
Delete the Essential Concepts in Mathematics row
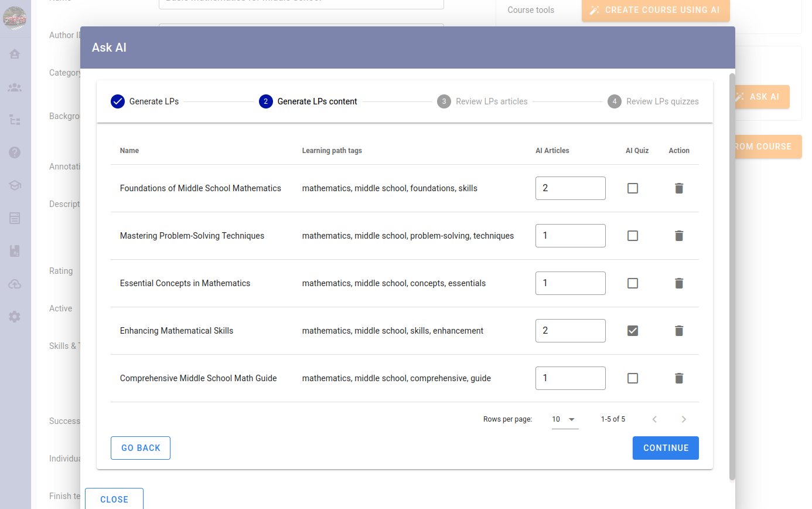pos(679,283)
